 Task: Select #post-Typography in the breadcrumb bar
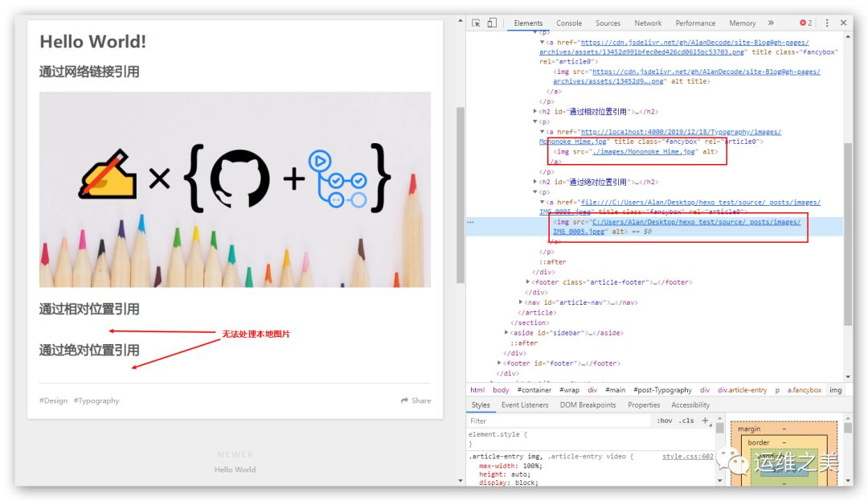coord(662,390)
